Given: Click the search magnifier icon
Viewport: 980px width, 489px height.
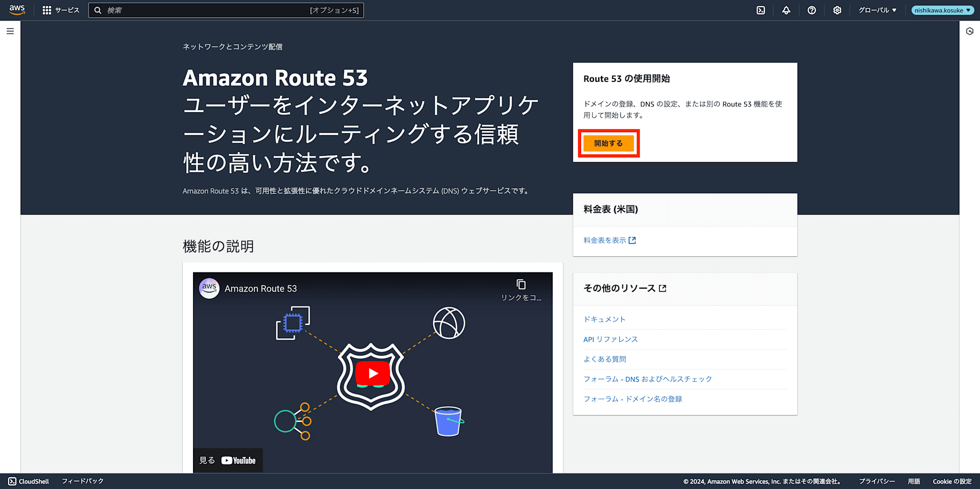Looking at the screenshot, I should coord(98,10).
